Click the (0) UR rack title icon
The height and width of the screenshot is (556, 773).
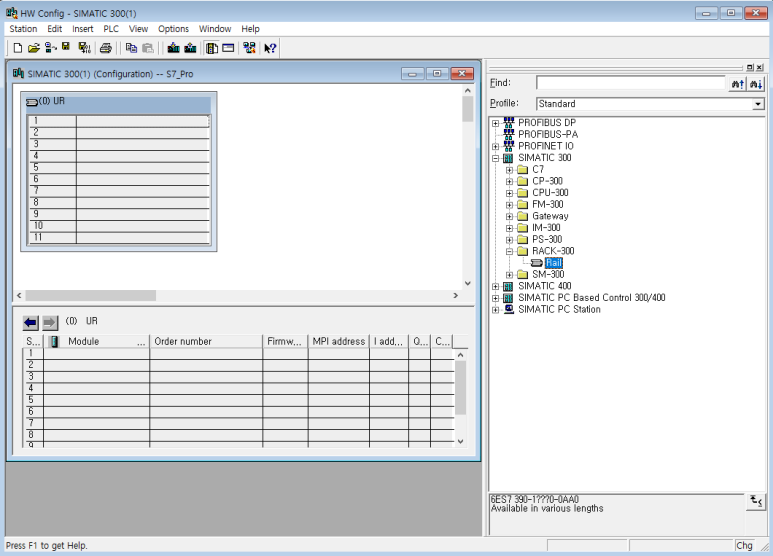[32, 102]
